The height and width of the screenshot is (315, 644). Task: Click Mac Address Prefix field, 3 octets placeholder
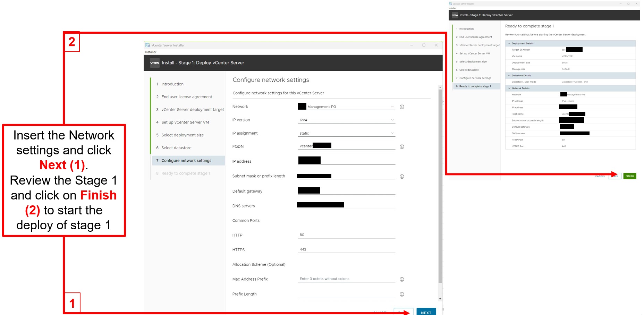[346, 279]
